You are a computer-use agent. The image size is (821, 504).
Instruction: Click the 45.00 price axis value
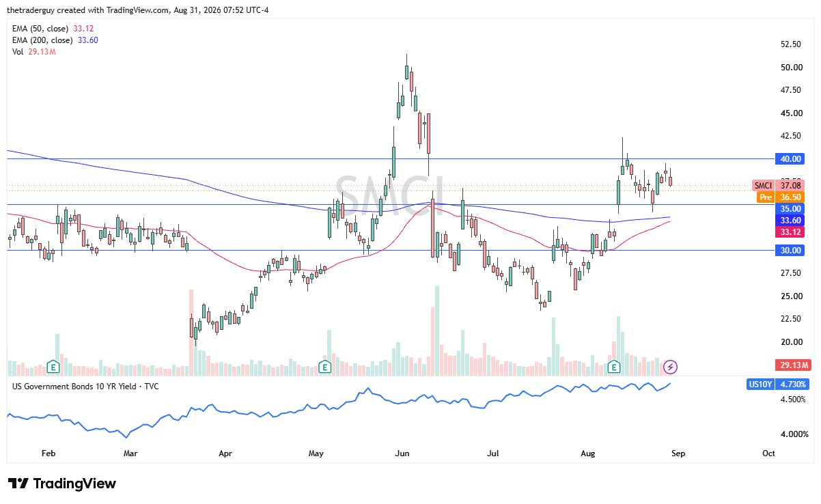pos(792,113)
